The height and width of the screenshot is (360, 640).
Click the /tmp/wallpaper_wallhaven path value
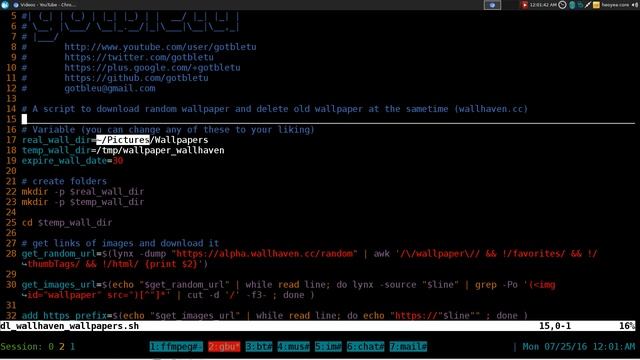160,150
